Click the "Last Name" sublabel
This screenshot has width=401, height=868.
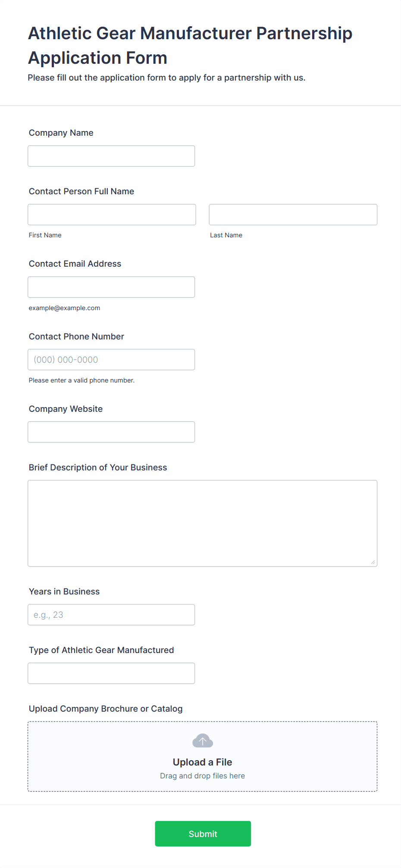coord(226,235)
